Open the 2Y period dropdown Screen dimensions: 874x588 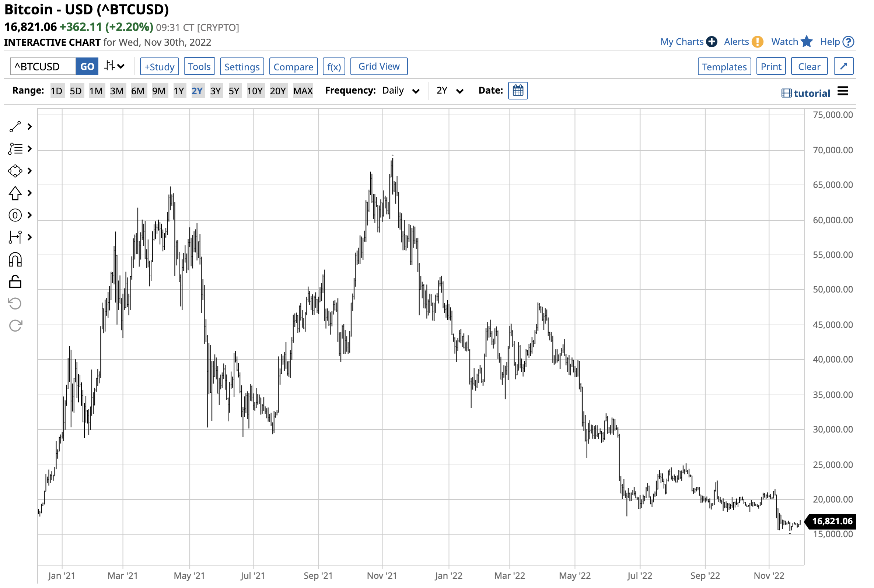click(450, 91)
